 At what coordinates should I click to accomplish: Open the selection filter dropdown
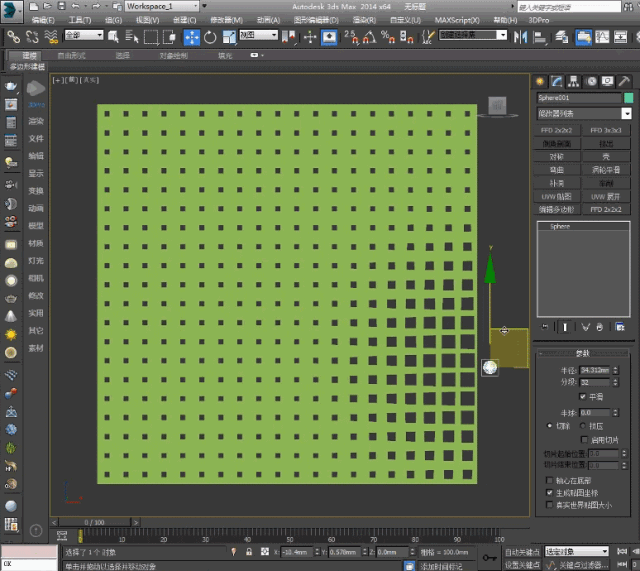(84, 36)
